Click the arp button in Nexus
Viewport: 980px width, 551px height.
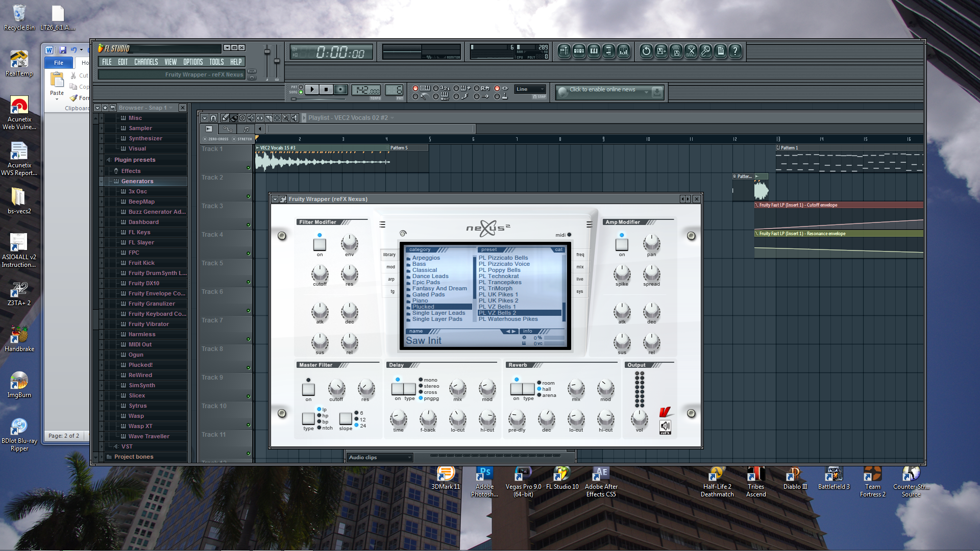(391, 279)
